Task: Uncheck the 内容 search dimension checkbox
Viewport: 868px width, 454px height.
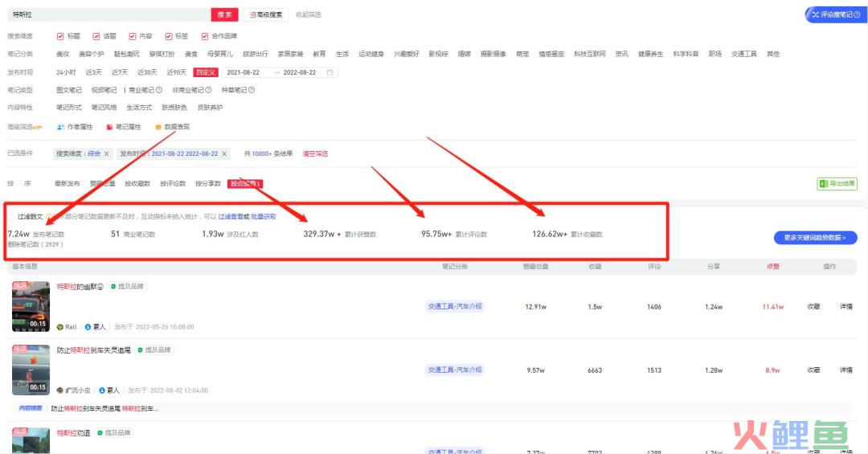Action: coord(133,36)
